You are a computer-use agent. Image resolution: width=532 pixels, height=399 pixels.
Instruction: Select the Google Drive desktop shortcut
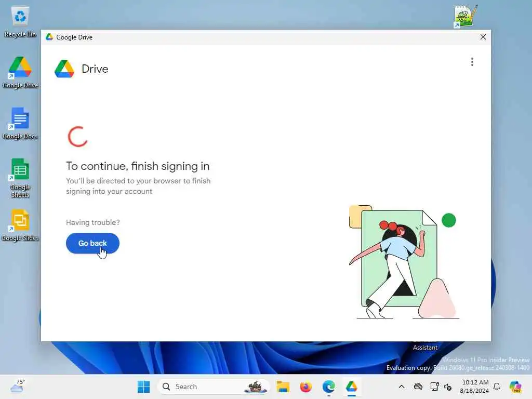pyautogui.click(x=20, y=73)
